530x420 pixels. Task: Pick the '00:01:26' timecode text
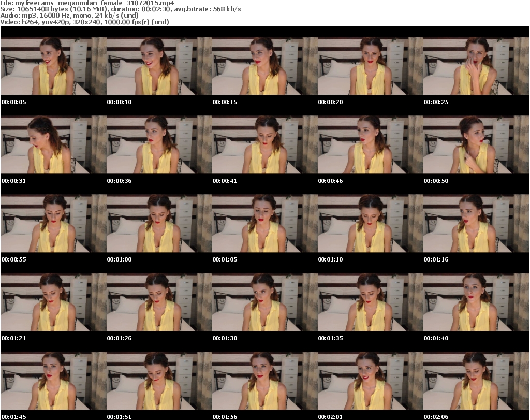pos(120,338)
